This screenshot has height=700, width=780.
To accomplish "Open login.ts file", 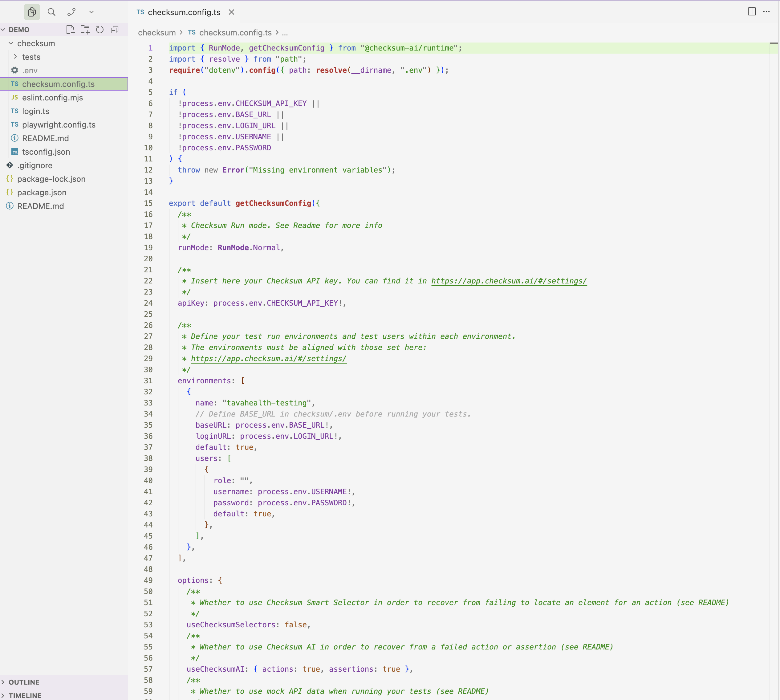I will click(x=64, y=111).
